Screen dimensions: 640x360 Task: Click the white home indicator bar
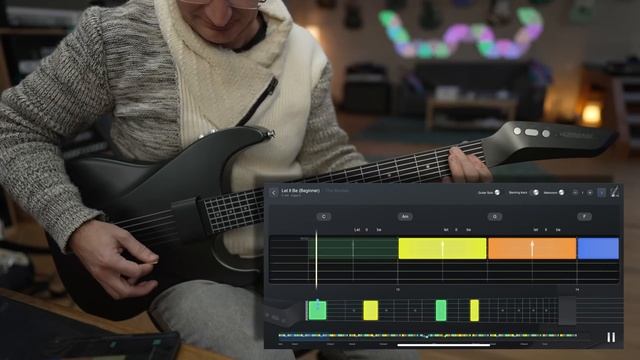[444, 345]
